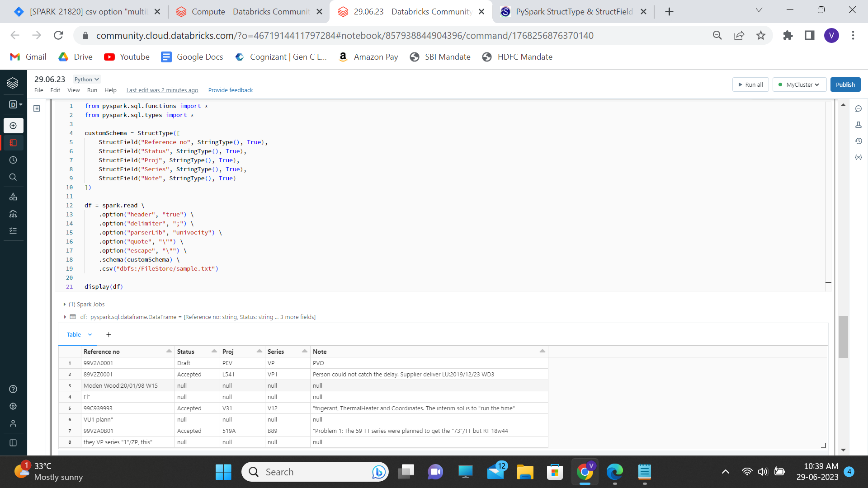Expand the Spark Jobs disclosure triangle

(65, 305)
